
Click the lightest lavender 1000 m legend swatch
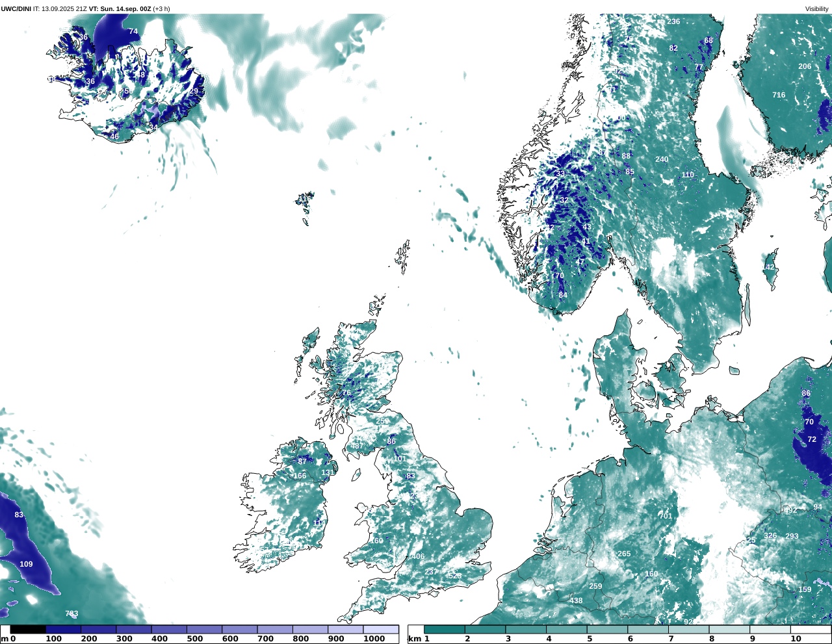380,629
